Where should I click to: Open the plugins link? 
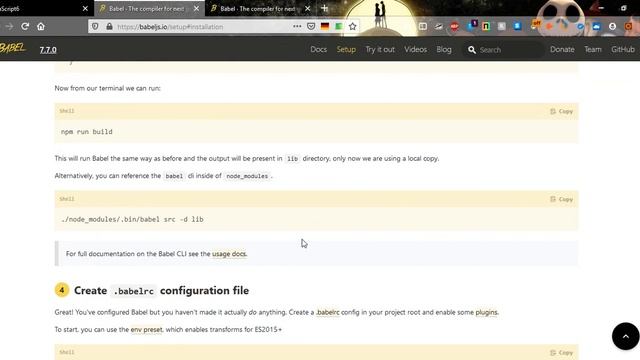(x=486, y=312)
